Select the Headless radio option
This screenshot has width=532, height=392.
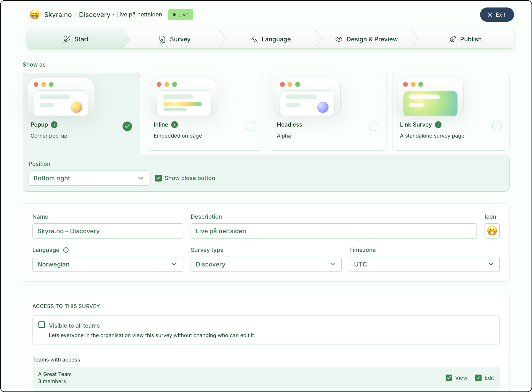[x=374, y=126]
